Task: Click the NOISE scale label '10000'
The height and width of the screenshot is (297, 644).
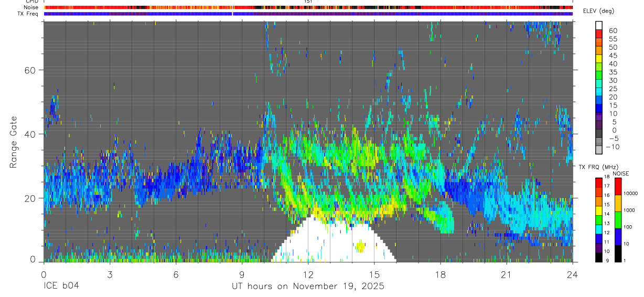Action: 631,193
